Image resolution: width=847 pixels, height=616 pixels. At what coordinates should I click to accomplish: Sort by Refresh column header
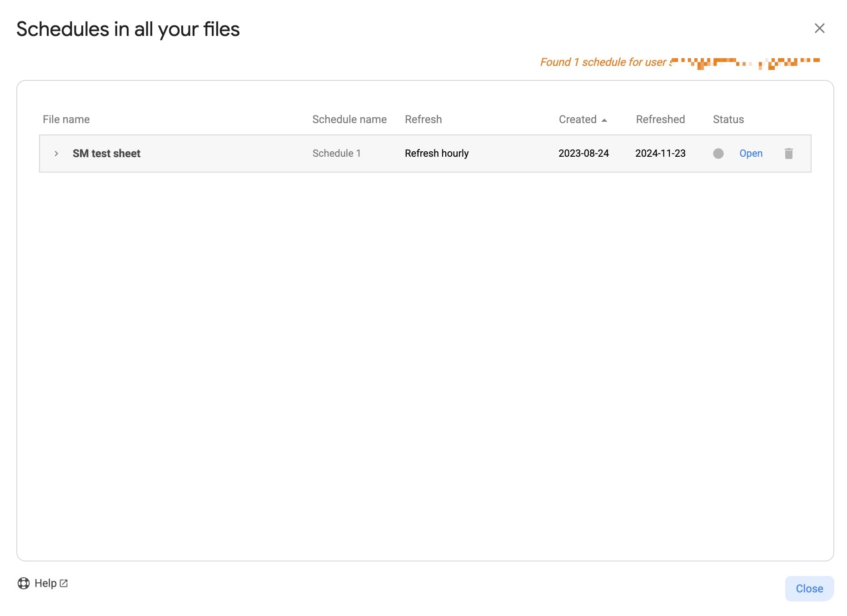point(423,119)
